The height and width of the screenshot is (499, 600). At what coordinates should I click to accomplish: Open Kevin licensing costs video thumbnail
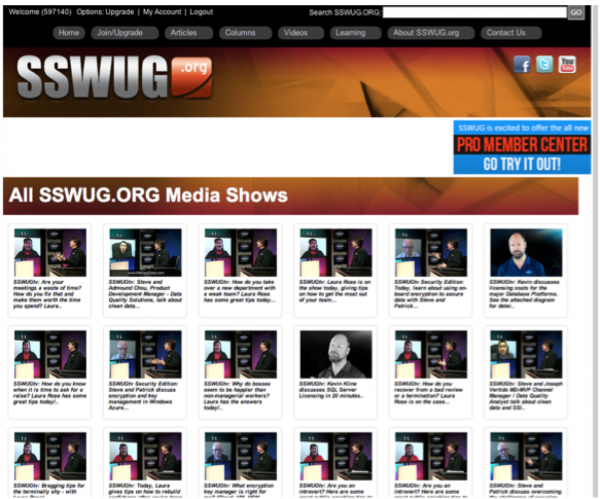(527, 253)
